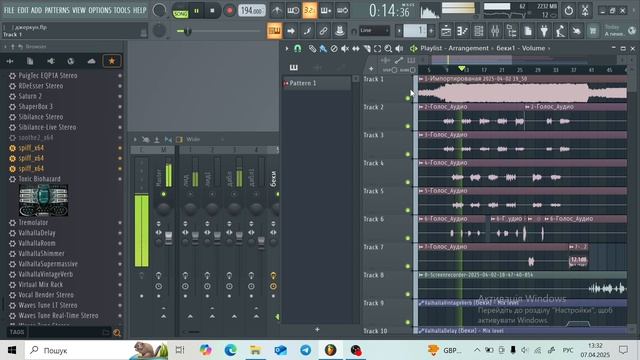The width and height of the screenshot is (640, 360).
Task: Click the Windows Start button
Action: point(12,350)
